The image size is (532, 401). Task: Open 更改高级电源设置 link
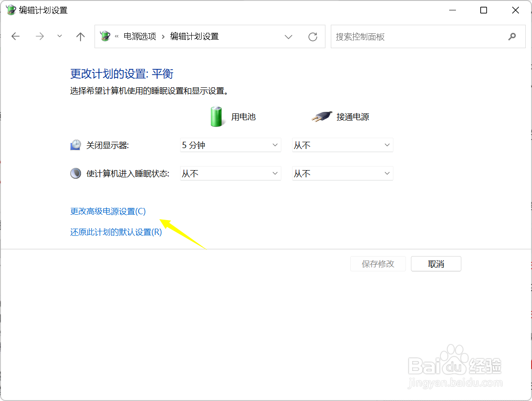[x=107, y=211]
